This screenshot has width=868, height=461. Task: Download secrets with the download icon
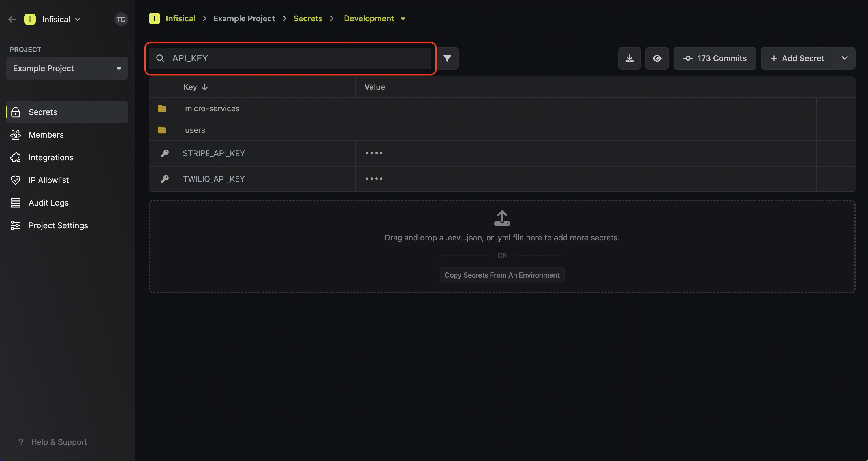(629, 58)
